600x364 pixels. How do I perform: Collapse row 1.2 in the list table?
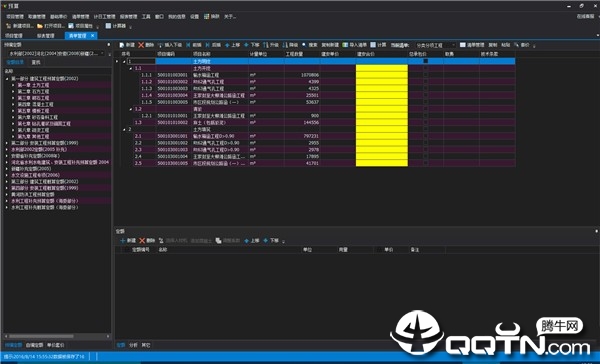[130, 109]
